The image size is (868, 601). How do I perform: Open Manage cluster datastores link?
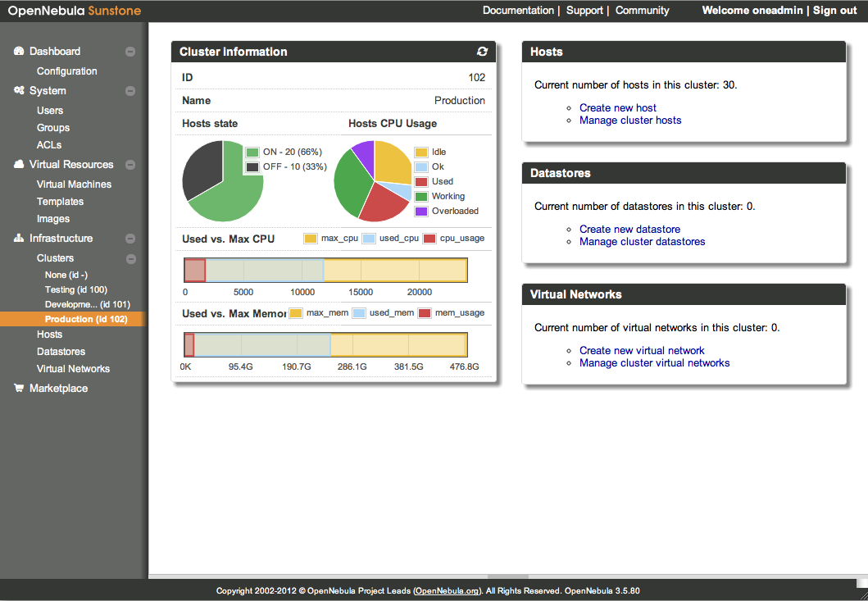click(642, 242)
